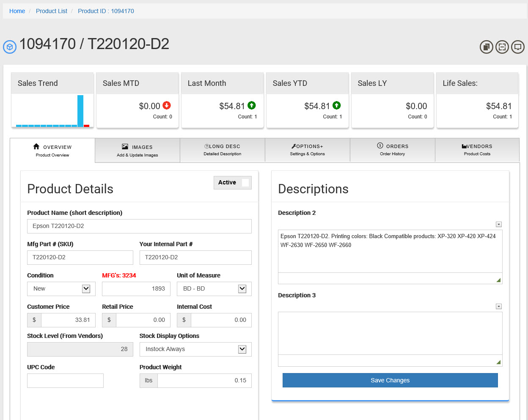Click the copy/duplicate product icon
The height and width of the screenshot is (420, 528).
coord(487,47)
